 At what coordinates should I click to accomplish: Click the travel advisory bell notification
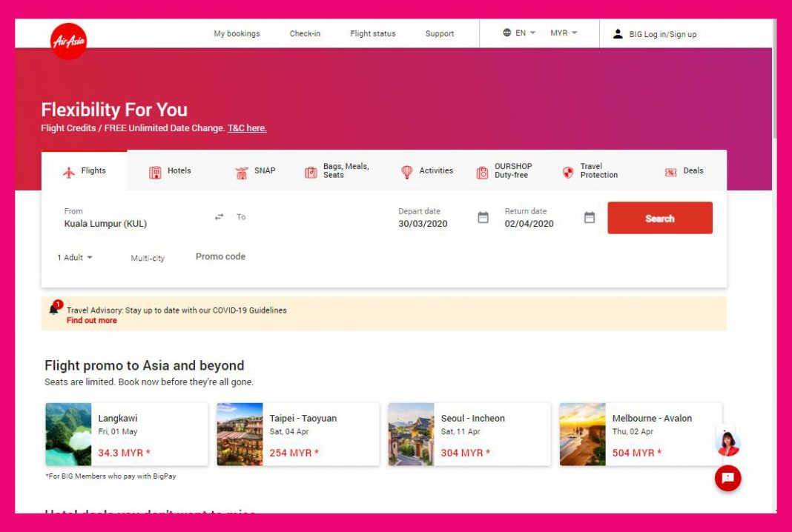[x=53, y=309]
